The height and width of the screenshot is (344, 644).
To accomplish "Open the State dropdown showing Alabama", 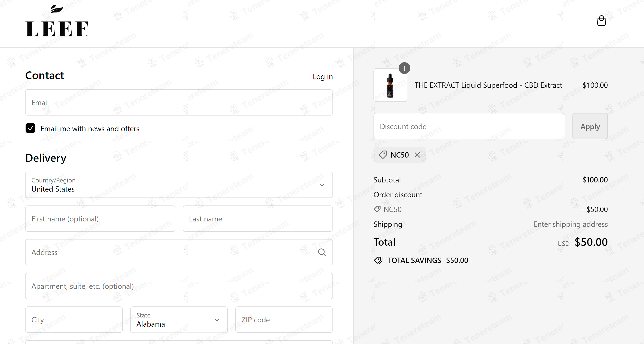I will coord(179,320).
